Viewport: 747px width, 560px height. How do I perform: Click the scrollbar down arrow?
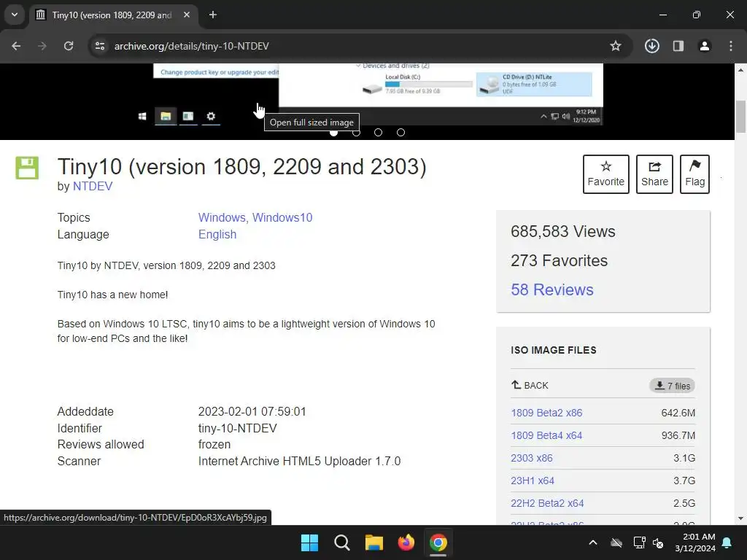click(x=741, y=518)
